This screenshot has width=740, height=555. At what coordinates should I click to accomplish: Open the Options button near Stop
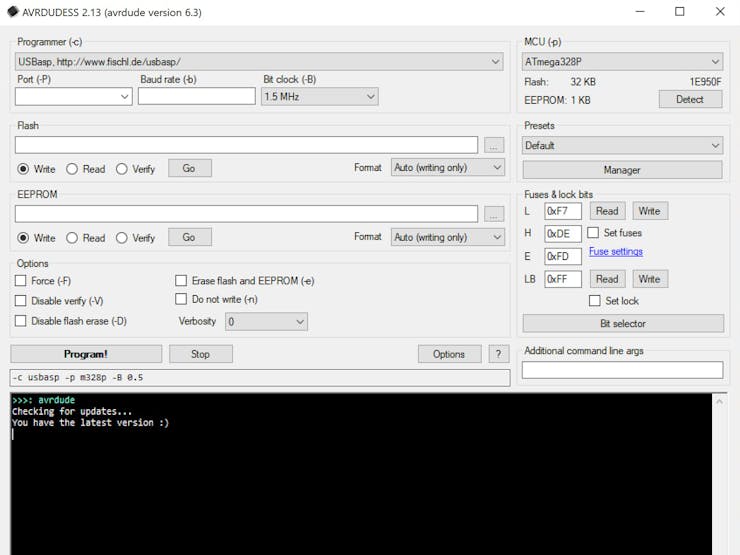click(x=449, y=354)
